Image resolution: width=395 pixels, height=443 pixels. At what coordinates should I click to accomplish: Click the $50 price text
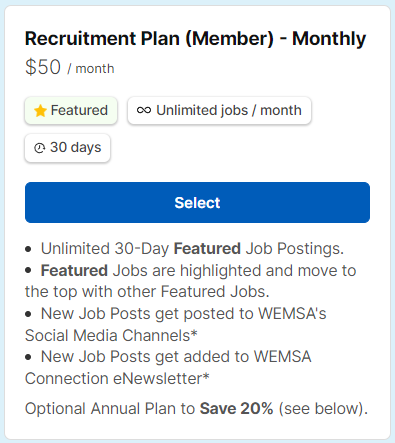(x=43, y=67)
